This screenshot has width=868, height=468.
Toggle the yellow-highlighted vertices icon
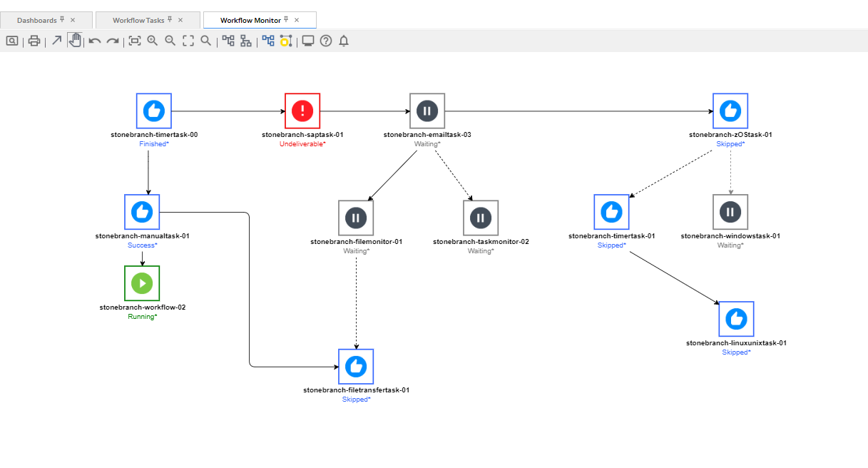[x=286, y=41]
